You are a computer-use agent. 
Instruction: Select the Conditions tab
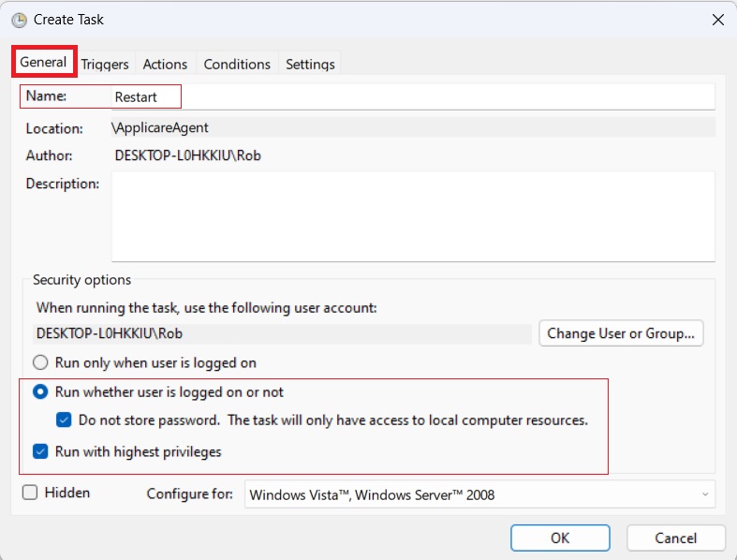tap(237, 65)
